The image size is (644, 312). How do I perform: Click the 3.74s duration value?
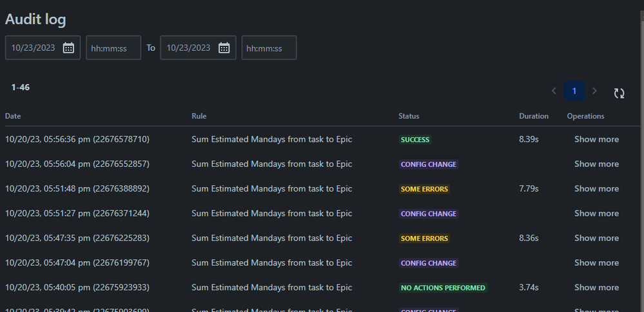tap(529, 287)
